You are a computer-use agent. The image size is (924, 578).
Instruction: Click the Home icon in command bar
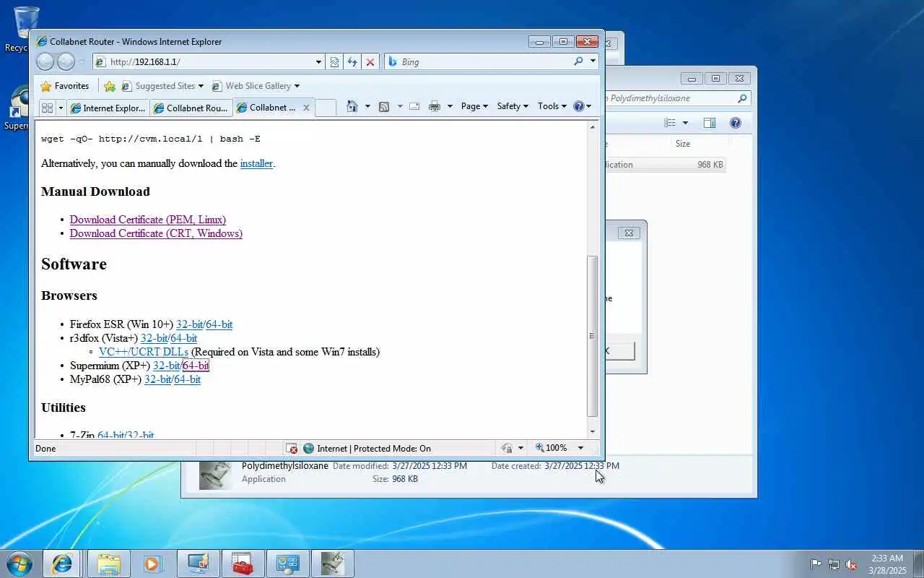click(x=352, y=106)
